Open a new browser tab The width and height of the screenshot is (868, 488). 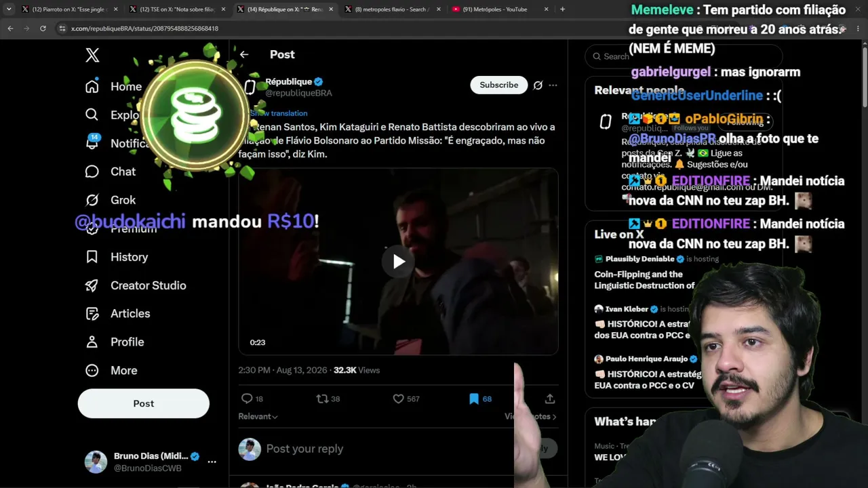click(x=562, y=9)
